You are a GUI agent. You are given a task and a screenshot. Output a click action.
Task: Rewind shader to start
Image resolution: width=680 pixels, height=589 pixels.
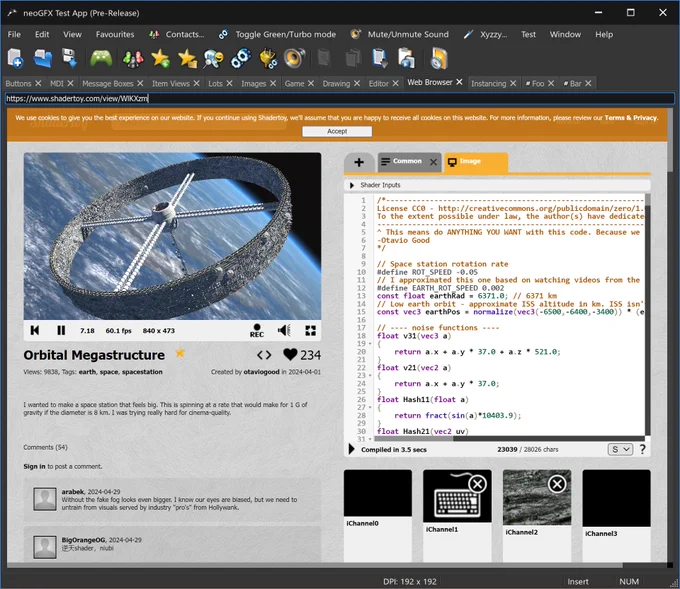coord(35,330)
